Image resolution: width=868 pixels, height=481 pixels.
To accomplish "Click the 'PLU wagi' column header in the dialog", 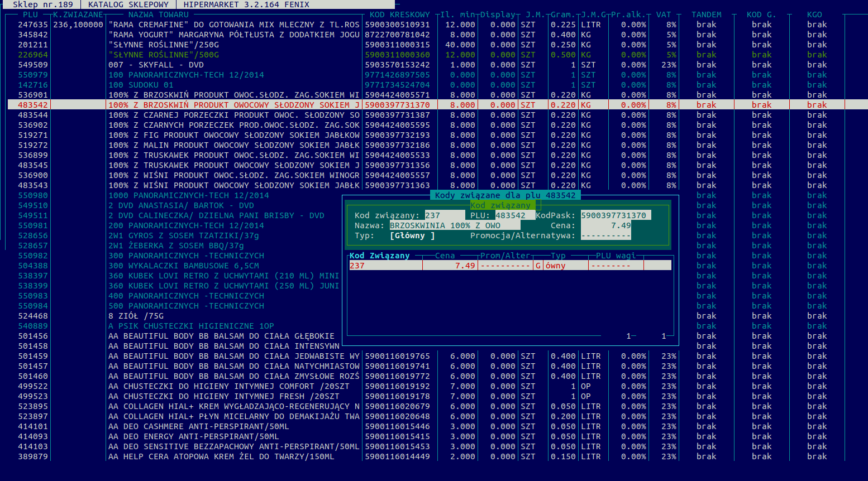I will (616, 256).
